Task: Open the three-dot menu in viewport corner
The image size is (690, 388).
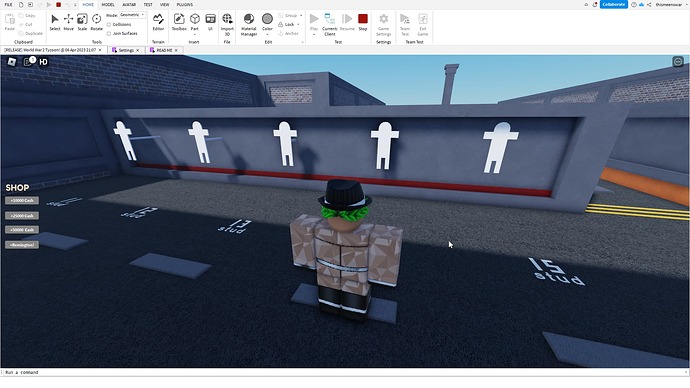Action: [678, 62]
